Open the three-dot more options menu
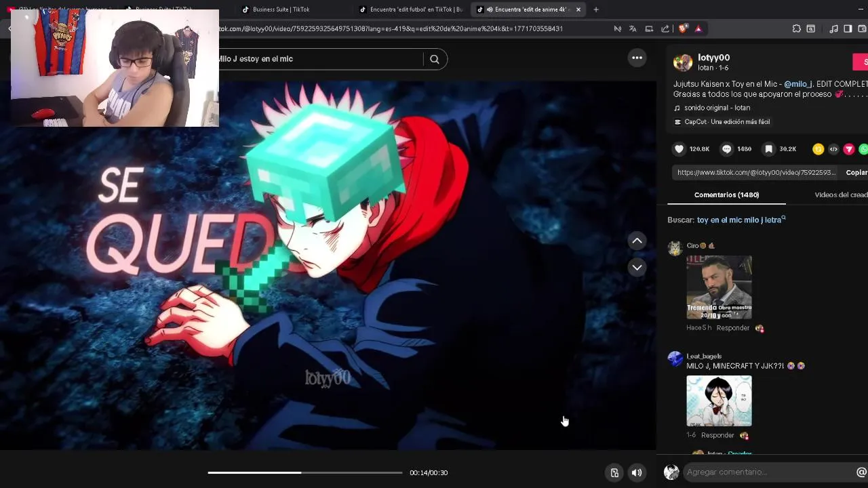Image resolution: width=868 pixels, height=488 pixels. pyautogui.click(x=637, y=58)
